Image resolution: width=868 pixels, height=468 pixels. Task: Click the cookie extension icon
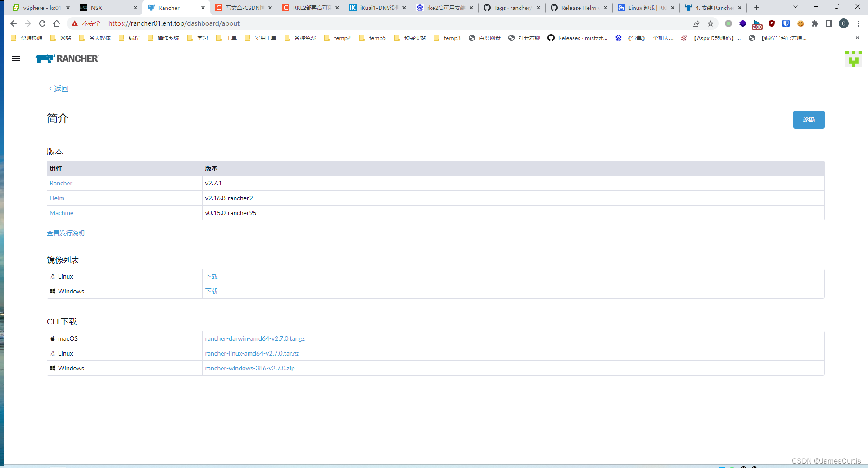(x=800, y=23)
